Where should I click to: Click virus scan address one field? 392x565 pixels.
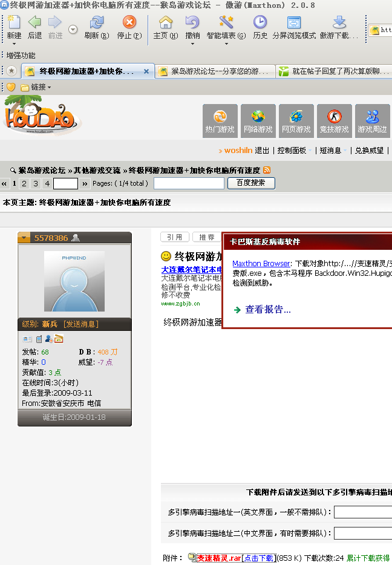(363, 512)
